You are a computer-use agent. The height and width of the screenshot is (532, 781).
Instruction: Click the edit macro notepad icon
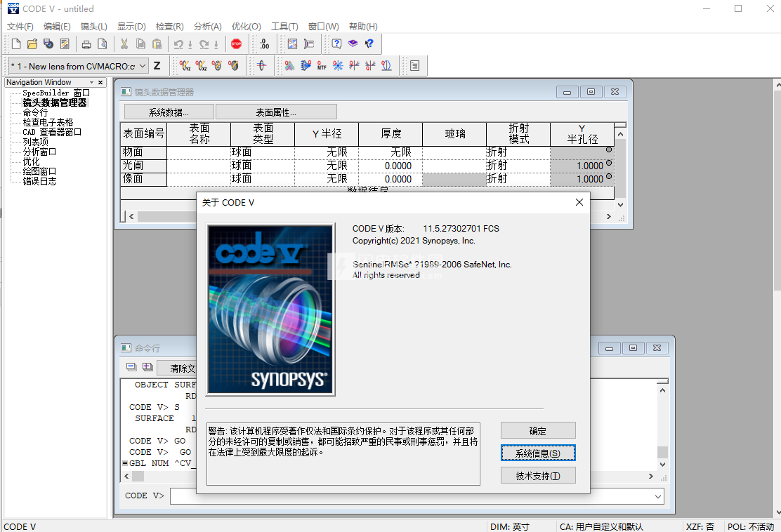[65, 44]
